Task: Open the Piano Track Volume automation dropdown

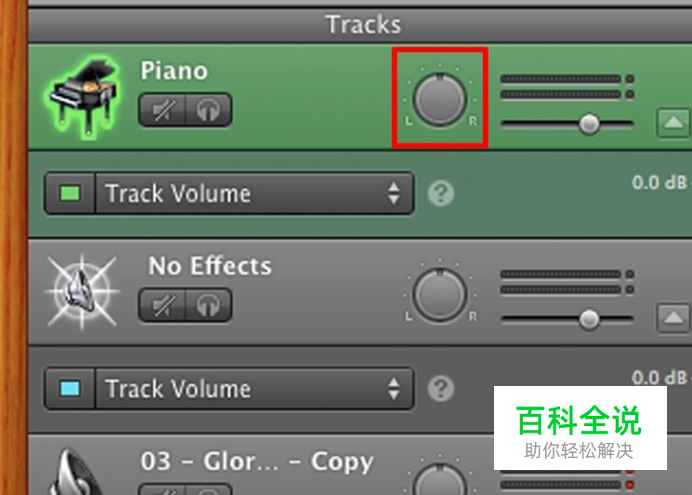Action: pyautogui.click(x=254, y=193)
